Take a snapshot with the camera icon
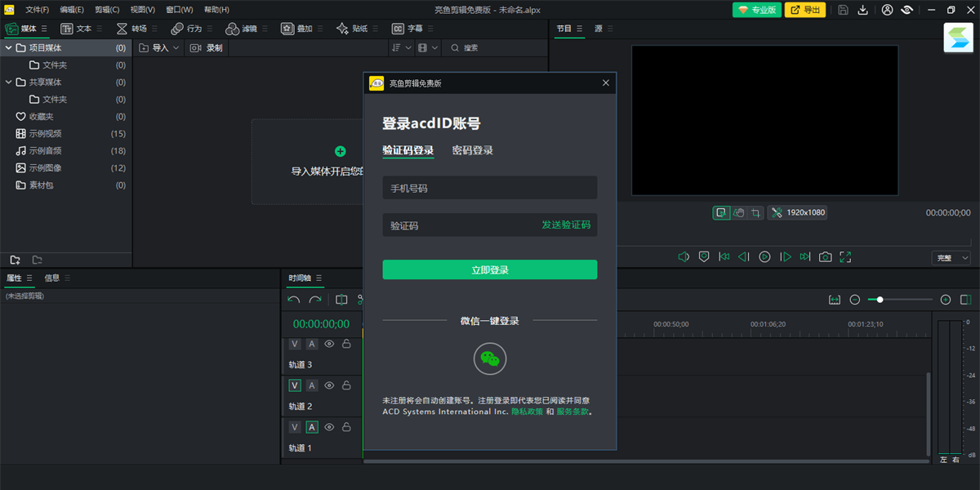Screen dimensions: 980x490 [826, 256]
